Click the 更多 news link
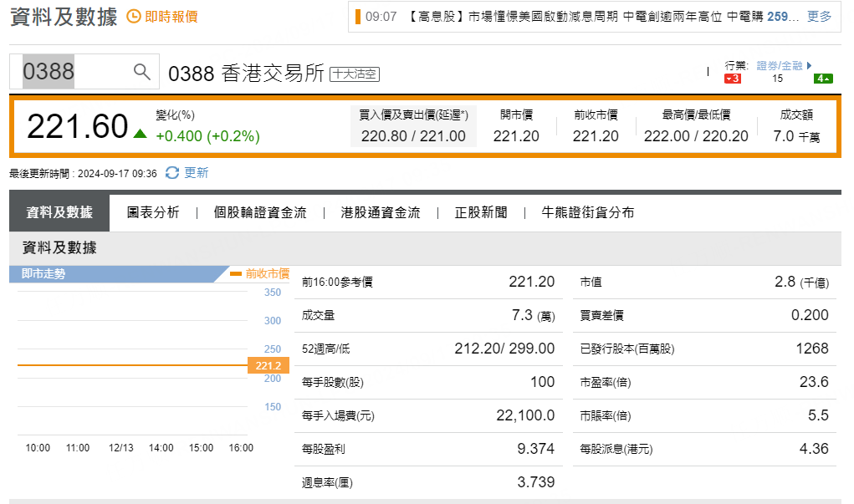Viewport: 854px width, 504px height. tap(819, 17)
